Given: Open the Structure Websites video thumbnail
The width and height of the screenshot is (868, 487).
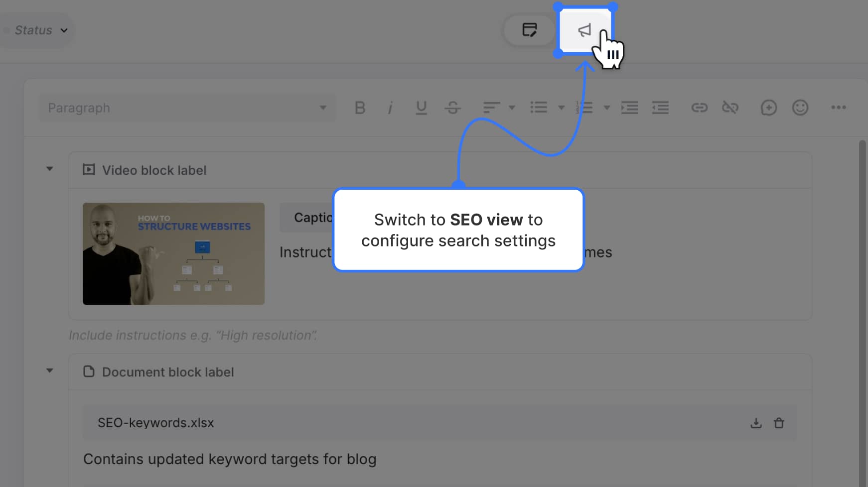Looking at the screenshot, I should tap(173, 253).
